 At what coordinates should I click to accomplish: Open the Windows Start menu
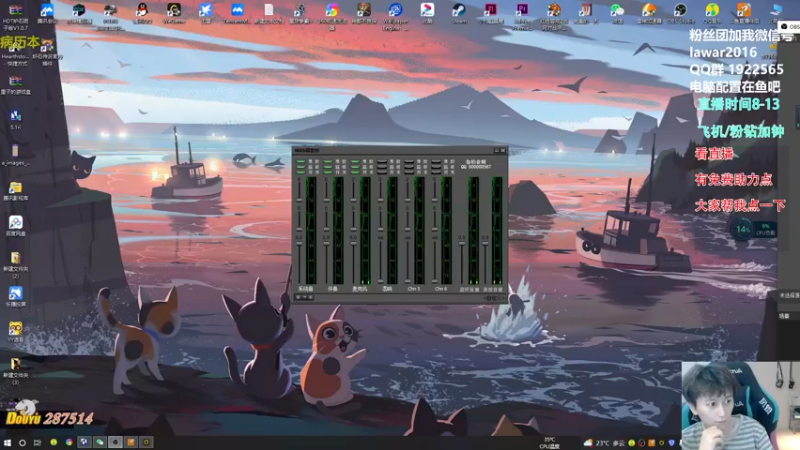pyautogui.click(x=8, y=442)
